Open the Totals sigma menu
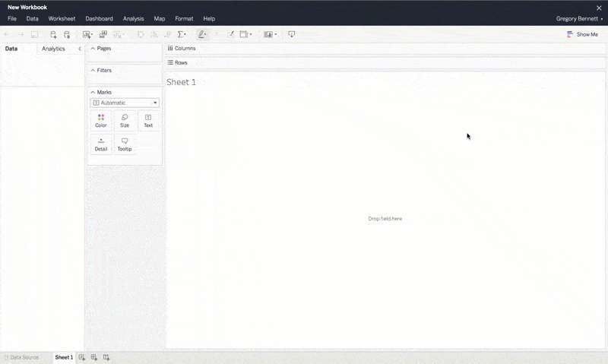Screen dimensions: 608x364 [x=182, y=34]
